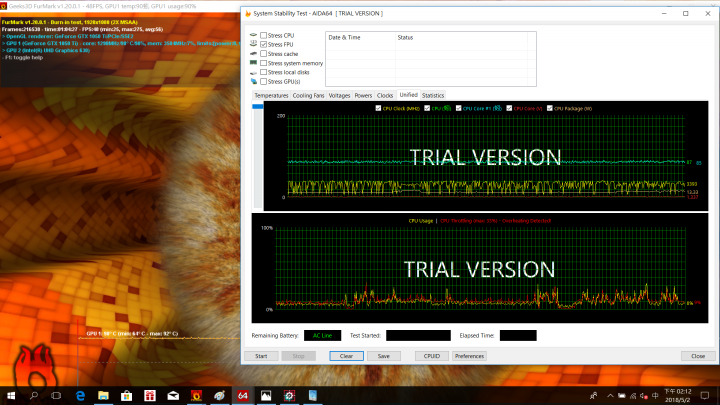
Task: Enable the Stress local disks checkbox
Action: coord(264,72)
